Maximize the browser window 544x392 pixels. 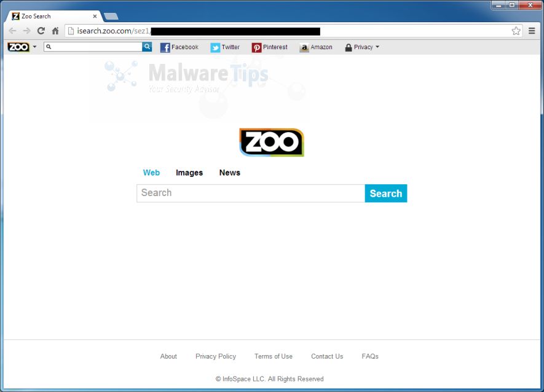(512, 5)
